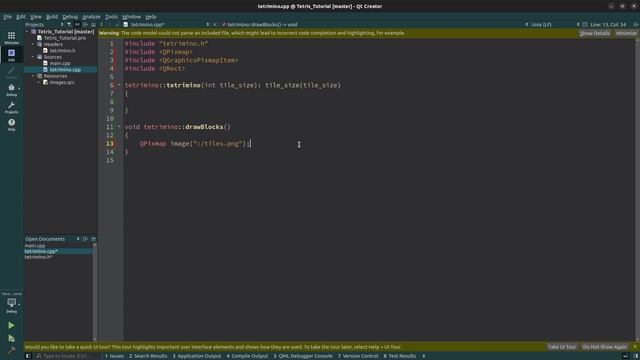Go back in editor navigation history
Viewport: 640px width, 360px height.
[x=102, y=24]
